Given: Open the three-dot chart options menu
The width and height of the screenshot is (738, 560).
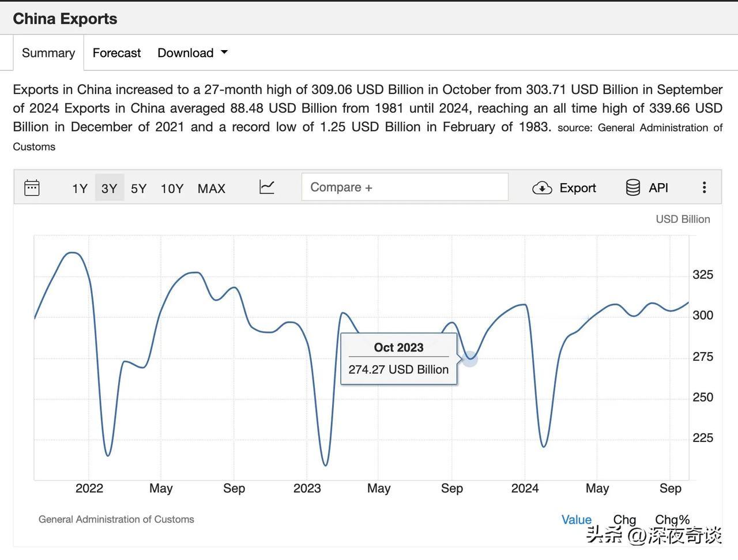Looking at the screenshot, I should (704, 187).
